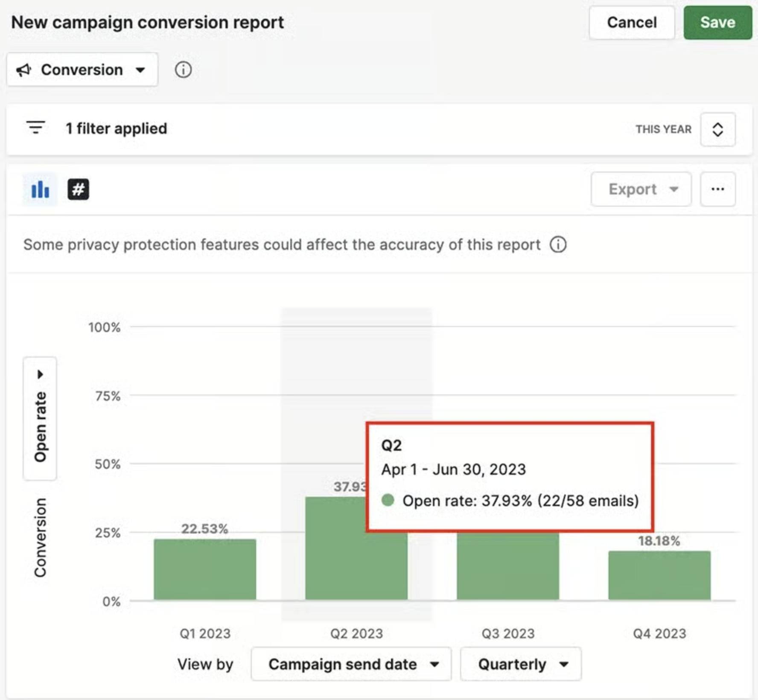Click the Cancel button
This screenshot has width=758, height=700.
(x=631, y=23)
